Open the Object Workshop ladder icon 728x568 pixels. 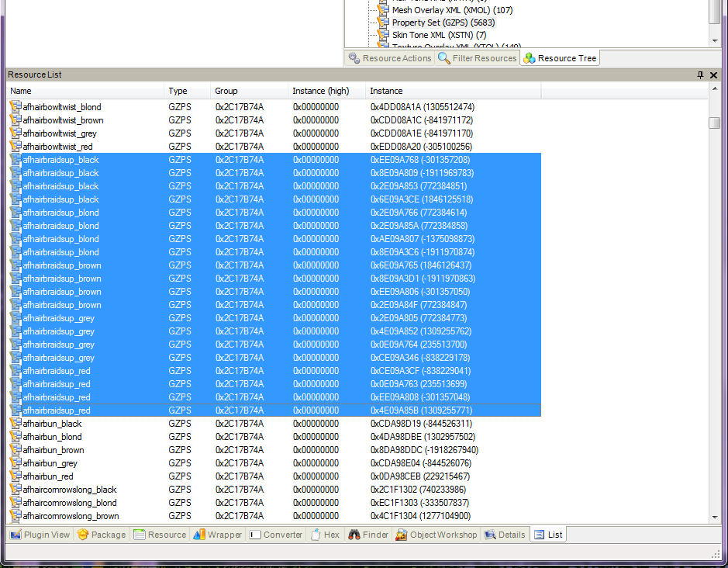(x=402, y=535)
